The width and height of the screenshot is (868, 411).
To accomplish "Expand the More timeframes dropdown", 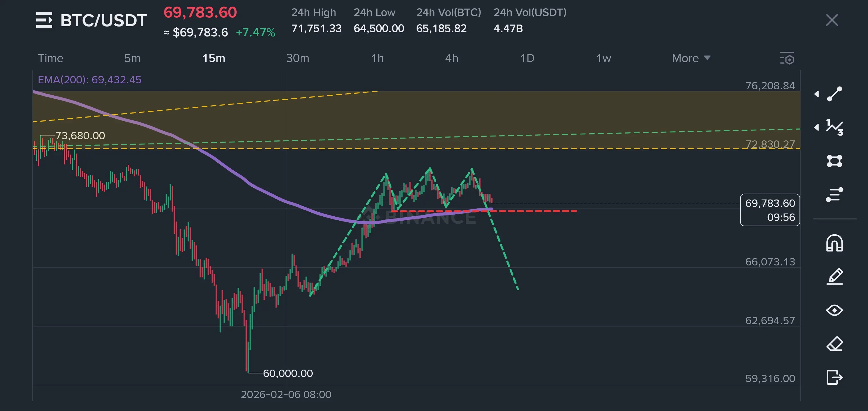I will (x=691, y=58).
